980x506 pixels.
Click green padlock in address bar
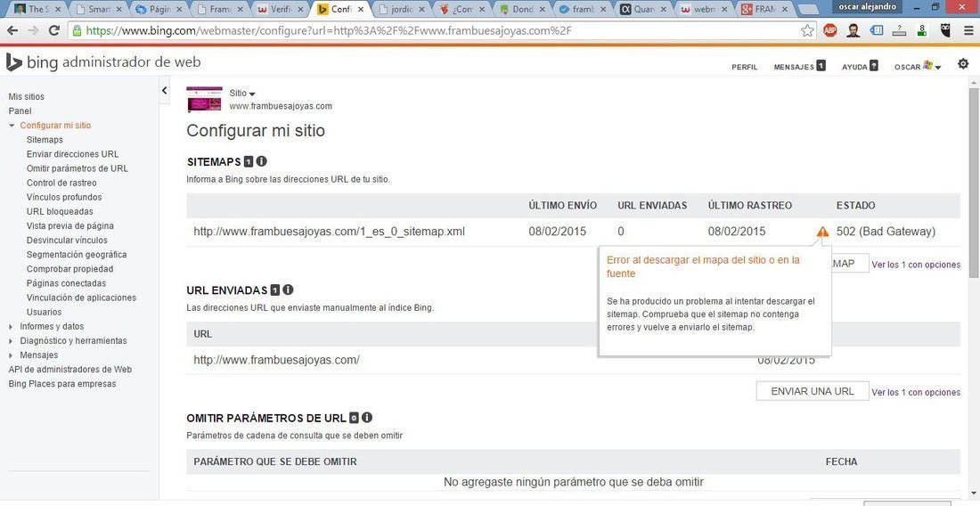(x=77, y=30)
